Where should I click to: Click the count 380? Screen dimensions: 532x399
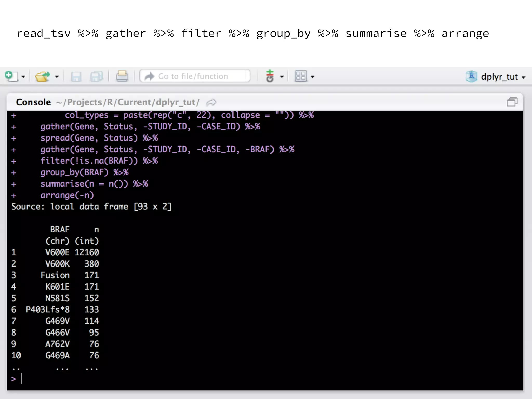coord(92,264)
